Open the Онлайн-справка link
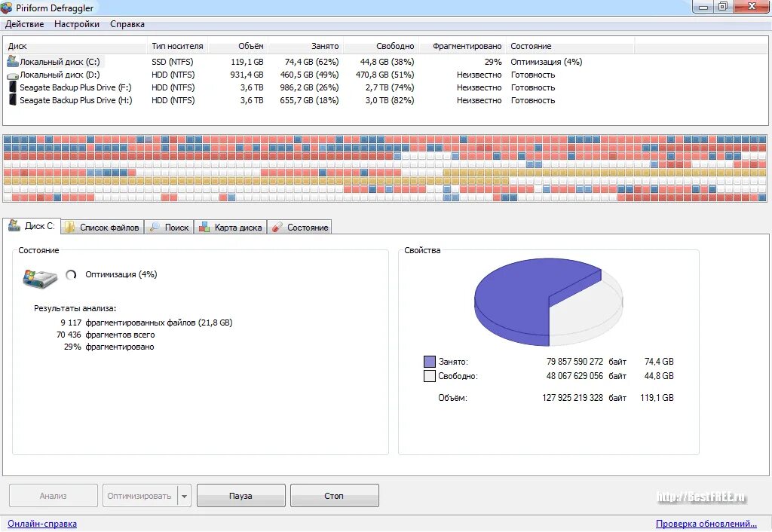772x532 pixels. 42,524
